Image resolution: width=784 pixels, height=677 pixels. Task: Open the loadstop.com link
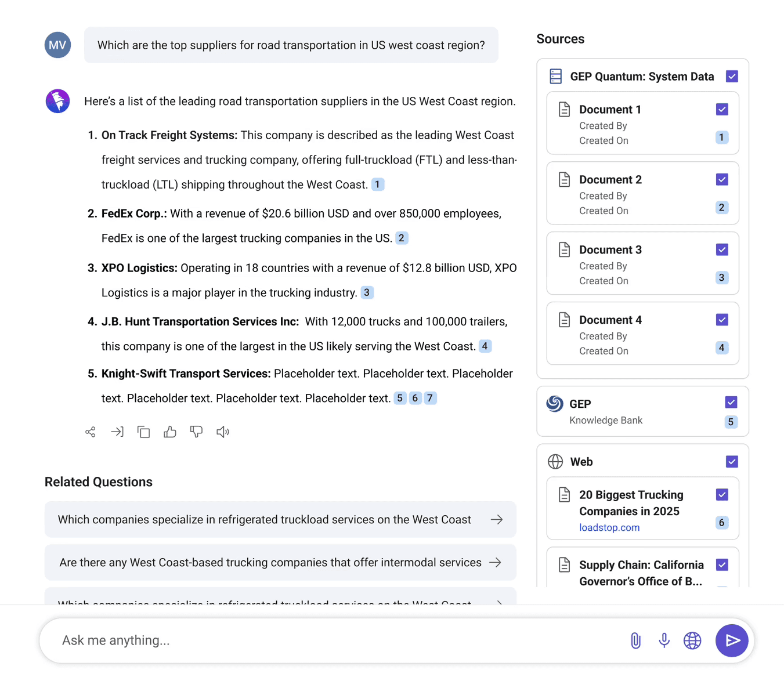tap(609, 528)
